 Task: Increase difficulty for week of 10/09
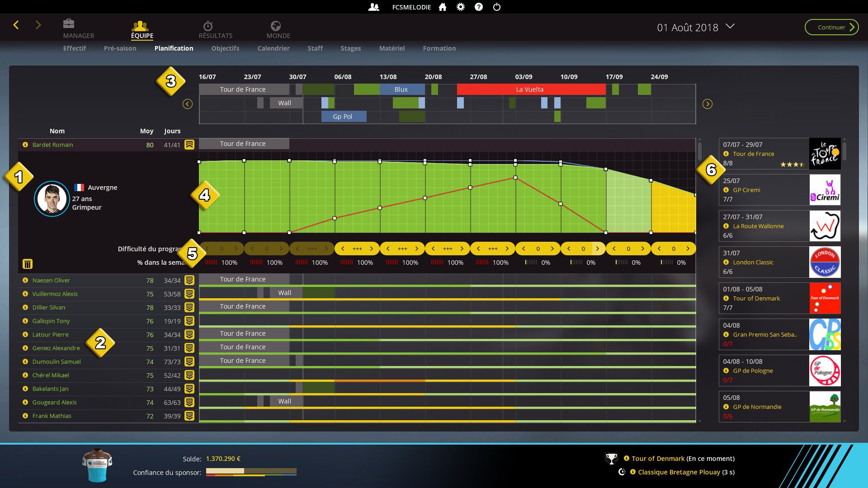tap(597, 249)
